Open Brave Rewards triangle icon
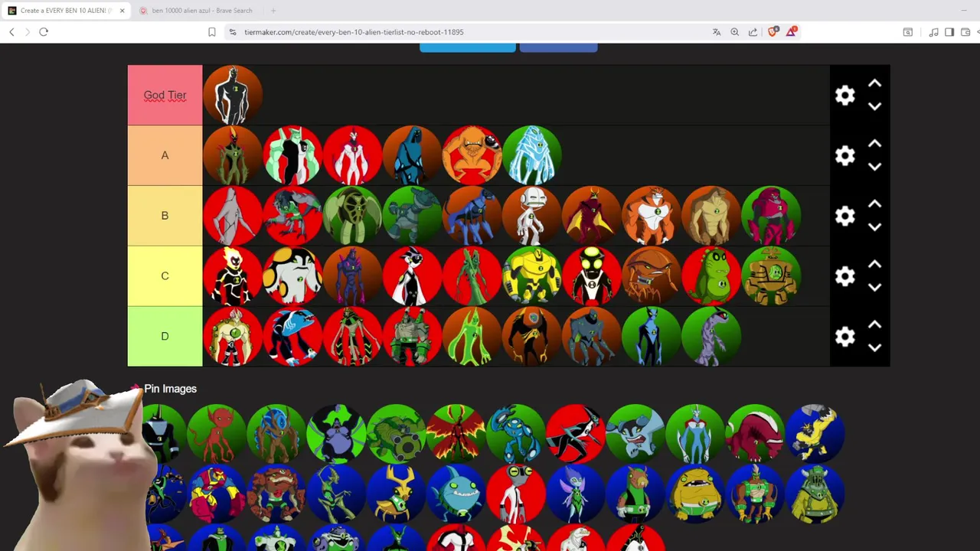 [791, 31]
